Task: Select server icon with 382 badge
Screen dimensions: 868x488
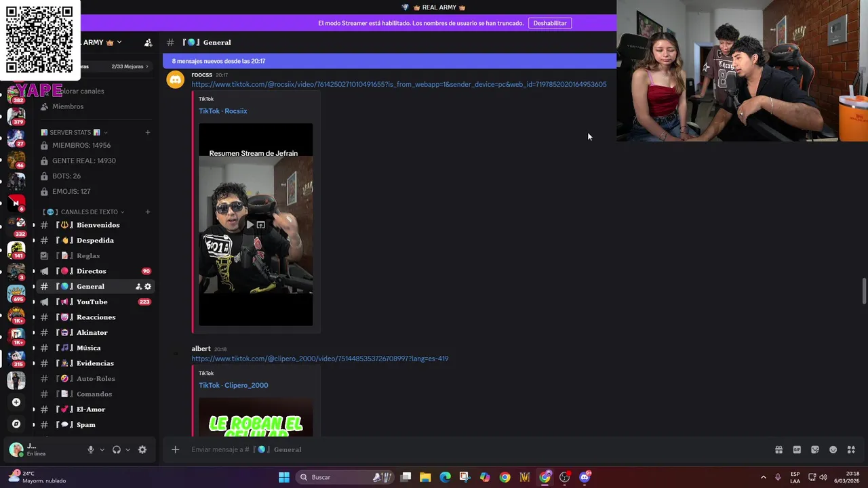Action: (x=16, y=94)
